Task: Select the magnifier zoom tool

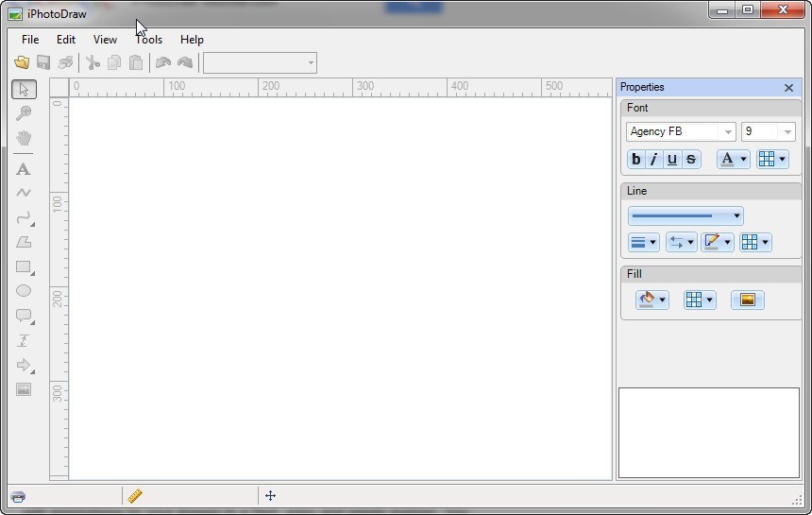Action: (24, 113)
